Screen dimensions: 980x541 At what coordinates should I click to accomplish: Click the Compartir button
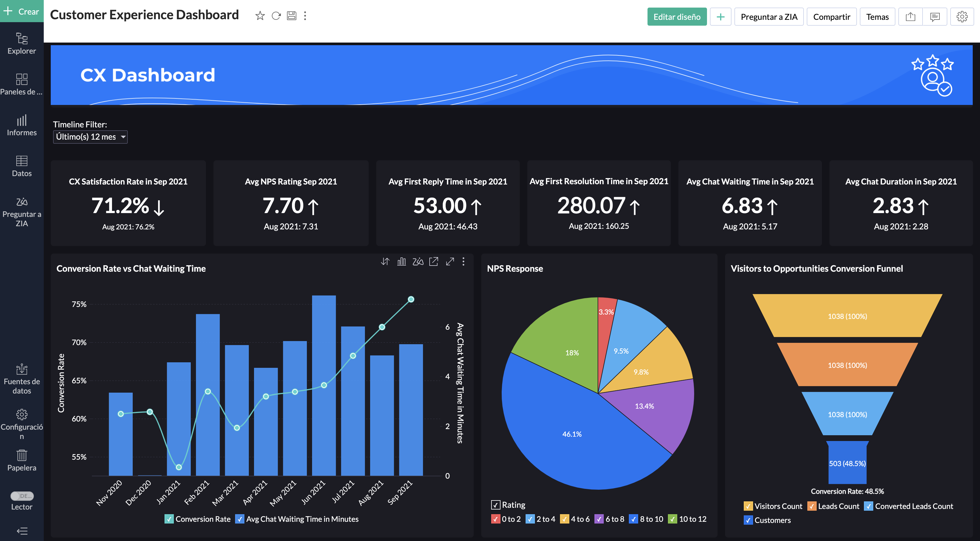(831, 17)
